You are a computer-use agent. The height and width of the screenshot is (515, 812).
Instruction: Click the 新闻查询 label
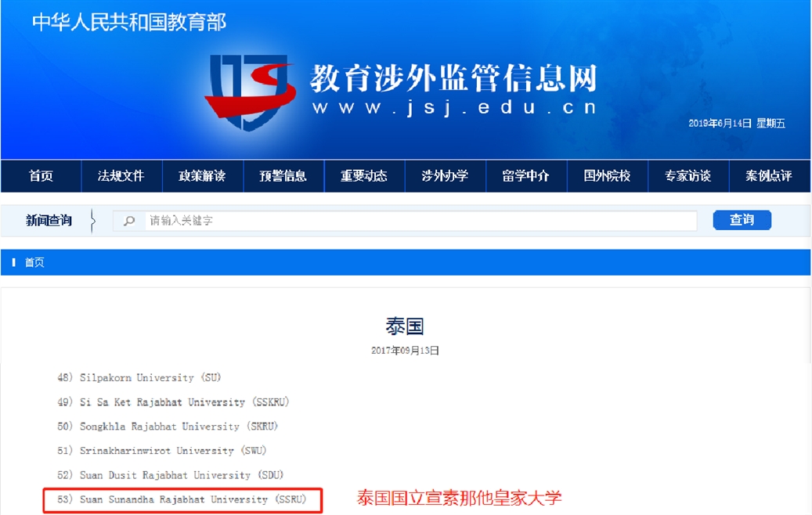tap(49, 221)
